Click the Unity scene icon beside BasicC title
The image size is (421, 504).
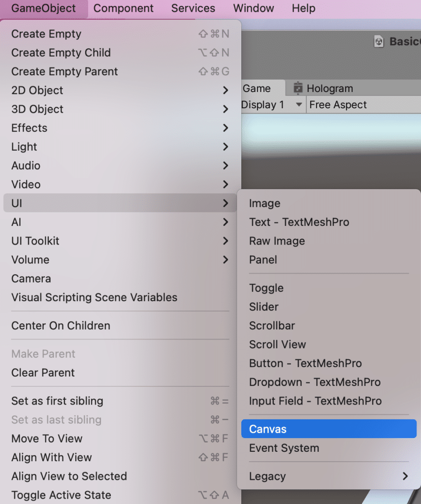click(x=379, y=42)
